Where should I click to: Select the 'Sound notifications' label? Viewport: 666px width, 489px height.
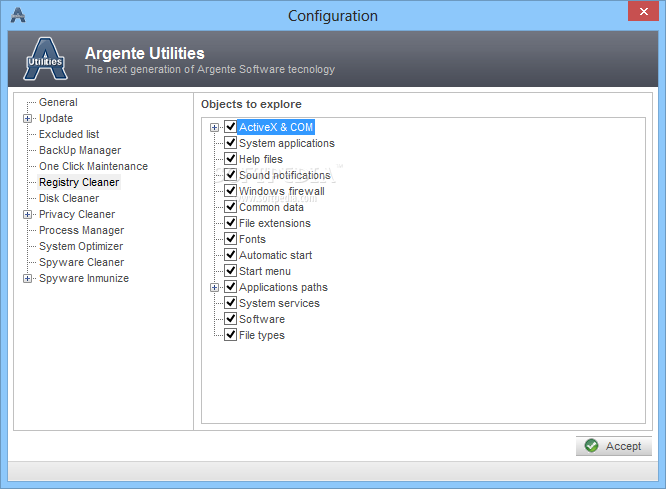tap(285, 175)
